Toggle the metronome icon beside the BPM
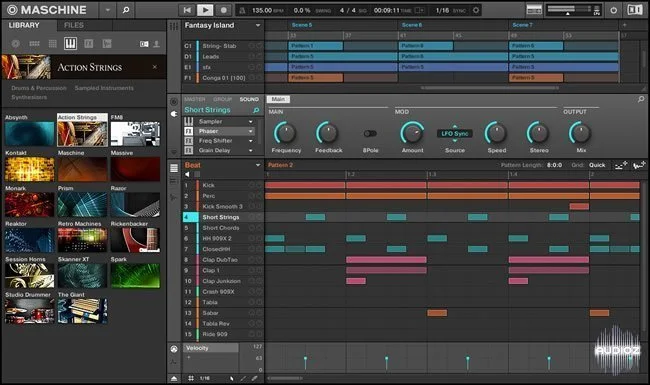 (243, 10)
